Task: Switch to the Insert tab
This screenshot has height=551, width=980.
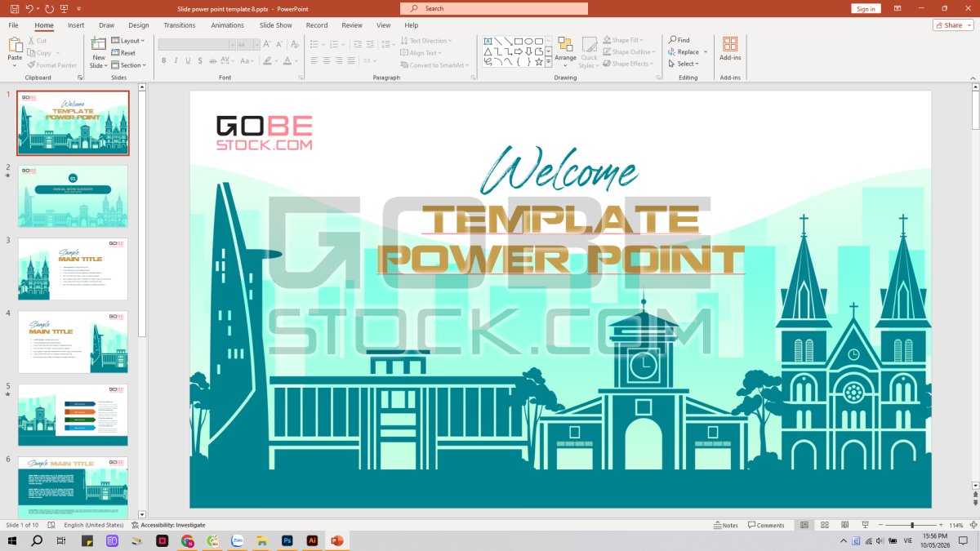Action: [x=76, y=25]
